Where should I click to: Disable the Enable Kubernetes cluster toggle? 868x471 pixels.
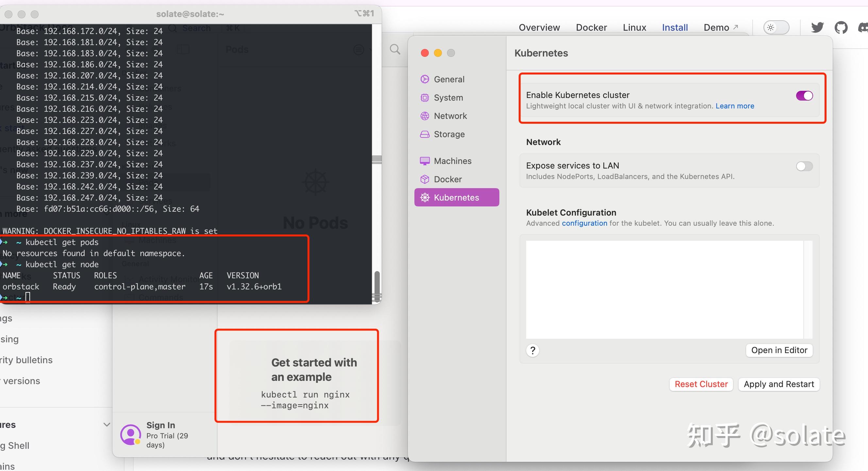pos(804,96)
